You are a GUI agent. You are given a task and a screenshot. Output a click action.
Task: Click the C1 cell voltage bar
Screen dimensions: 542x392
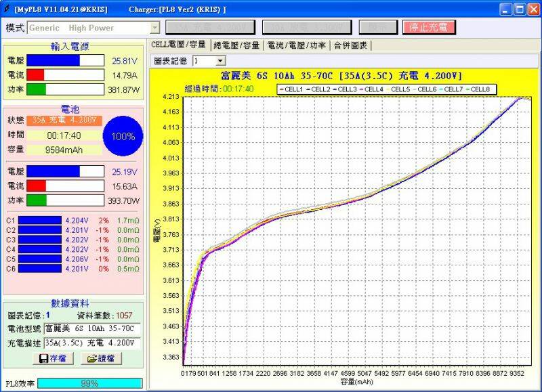40,220
